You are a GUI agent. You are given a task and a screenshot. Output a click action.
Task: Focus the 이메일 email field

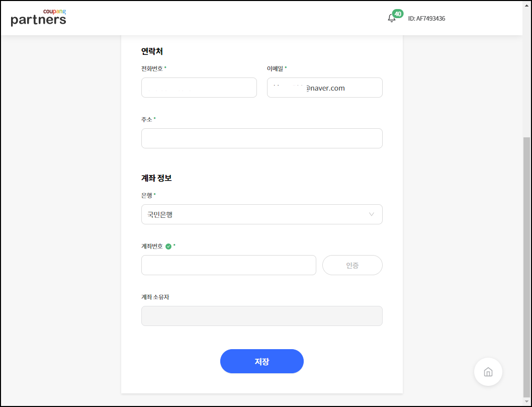click(x=325, y=88)
